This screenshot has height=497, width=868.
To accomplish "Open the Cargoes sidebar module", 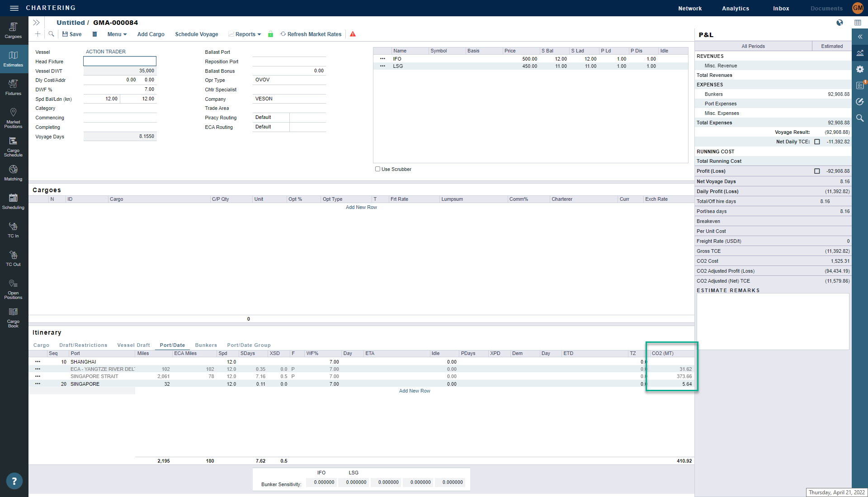I will (13, 30).
